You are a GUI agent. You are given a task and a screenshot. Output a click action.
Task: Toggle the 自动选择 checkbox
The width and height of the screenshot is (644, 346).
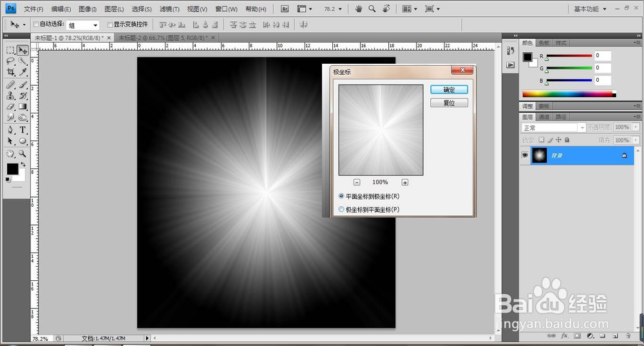35,24
